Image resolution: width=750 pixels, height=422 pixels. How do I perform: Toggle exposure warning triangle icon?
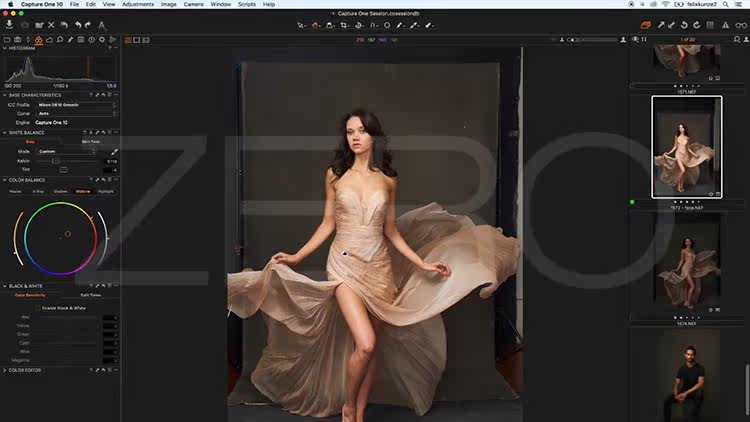[x=726, y=25]
